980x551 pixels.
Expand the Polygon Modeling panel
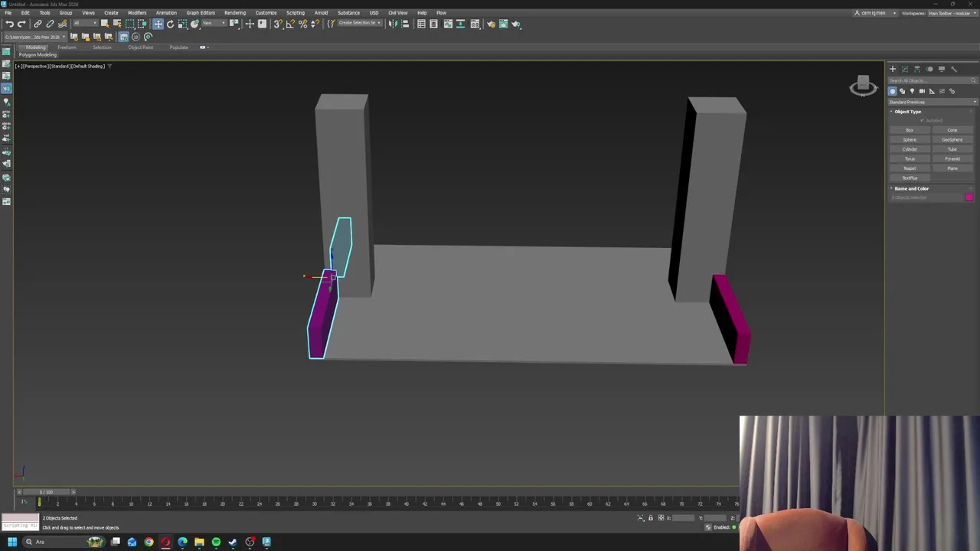click(x=38, y=55)
